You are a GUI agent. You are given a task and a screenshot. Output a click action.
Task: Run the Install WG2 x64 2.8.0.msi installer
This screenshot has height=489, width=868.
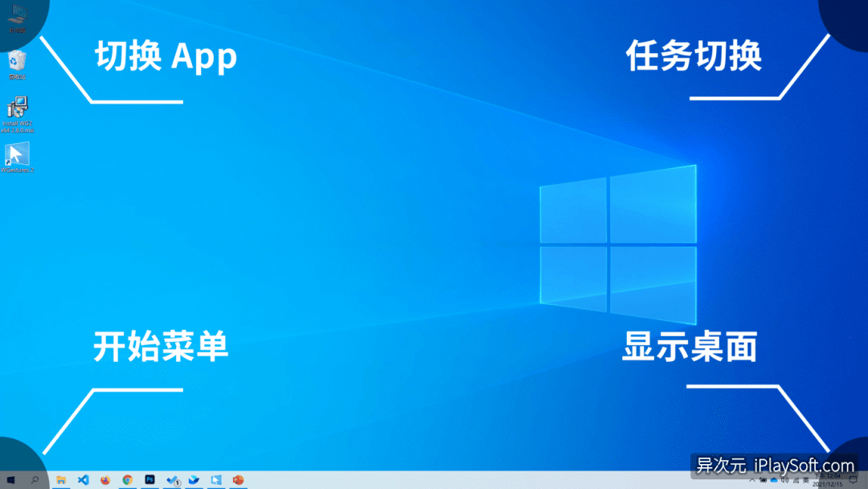(x=17, y=109)
